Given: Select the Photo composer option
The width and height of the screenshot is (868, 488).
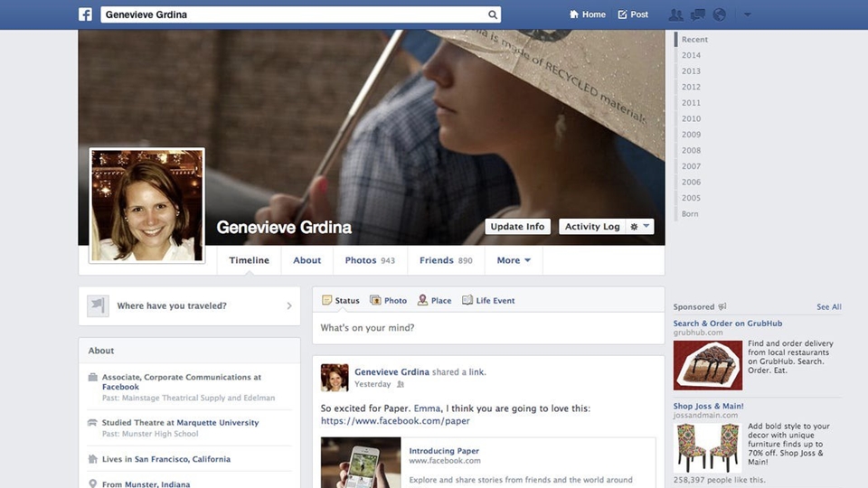Looking at the screenshot, I should coord(389,300).
